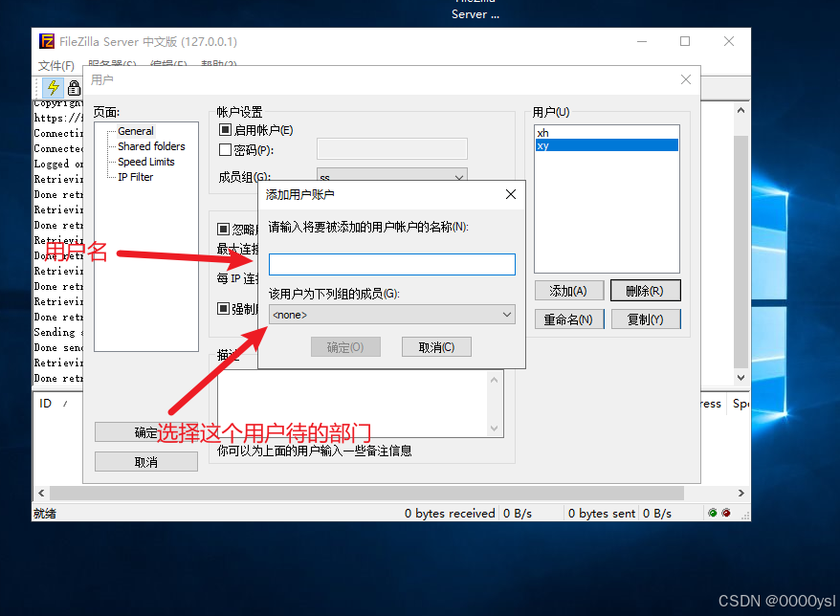Select the Shared folders page

151,146
